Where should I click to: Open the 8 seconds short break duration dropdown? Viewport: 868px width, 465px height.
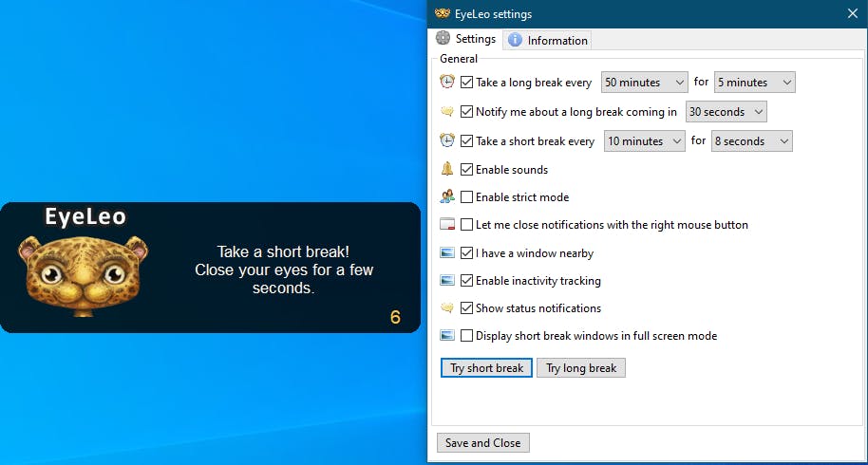[752, 141]
